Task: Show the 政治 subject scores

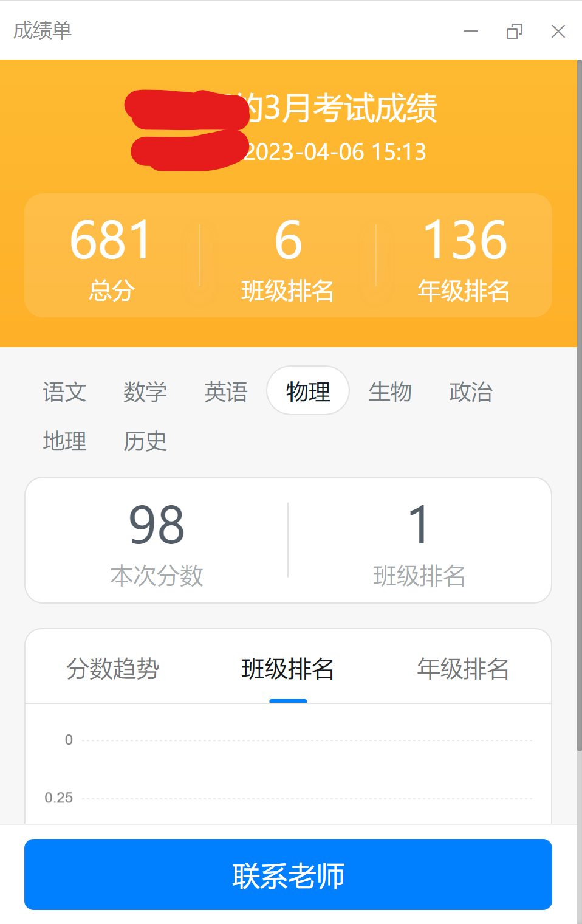Action: click(x=471, y=392)
